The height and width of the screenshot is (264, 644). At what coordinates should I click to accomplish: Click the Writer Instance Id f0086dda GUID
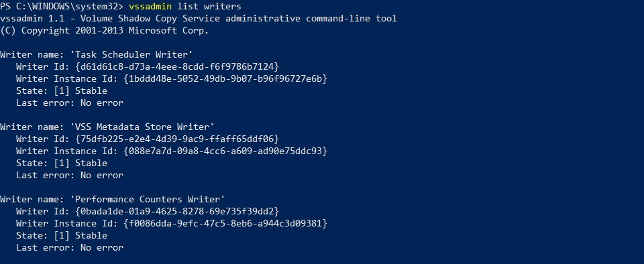pos(225,223)
